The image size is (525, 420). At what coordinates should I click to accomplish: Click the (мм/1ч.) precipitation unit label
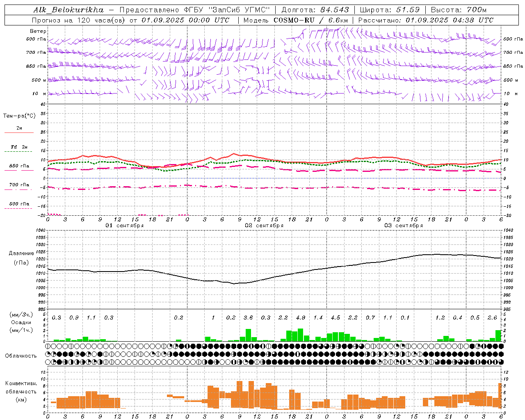[x=21, y=330]
